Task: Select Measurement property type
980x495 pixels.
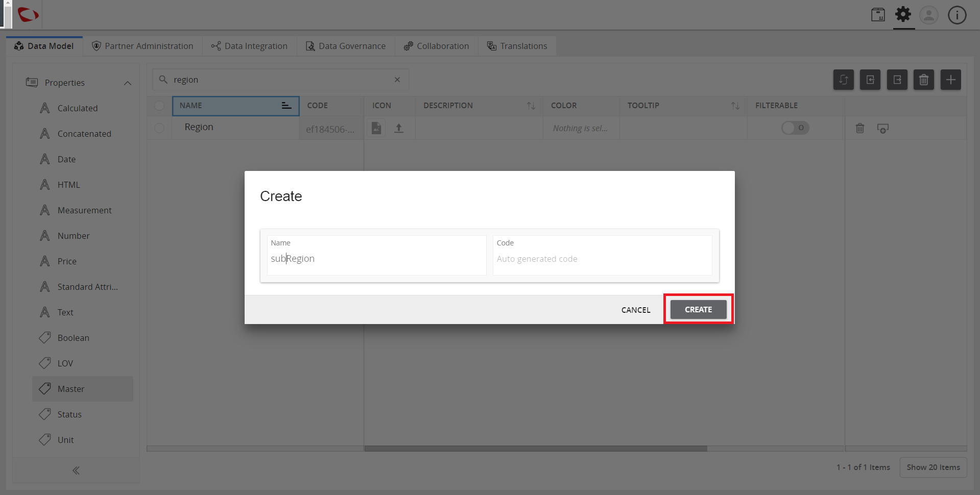Action: click(82, 210)
